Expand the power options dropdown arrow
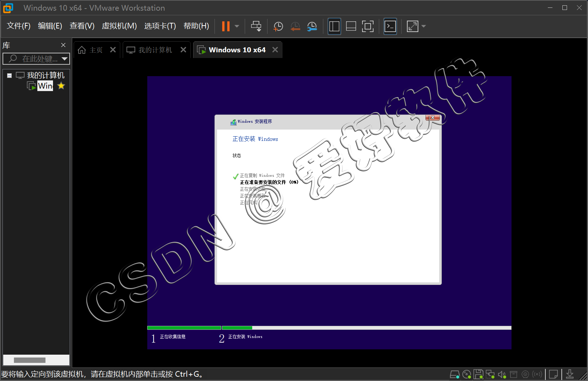Screen dimensions: 588x381 [237, 26]
